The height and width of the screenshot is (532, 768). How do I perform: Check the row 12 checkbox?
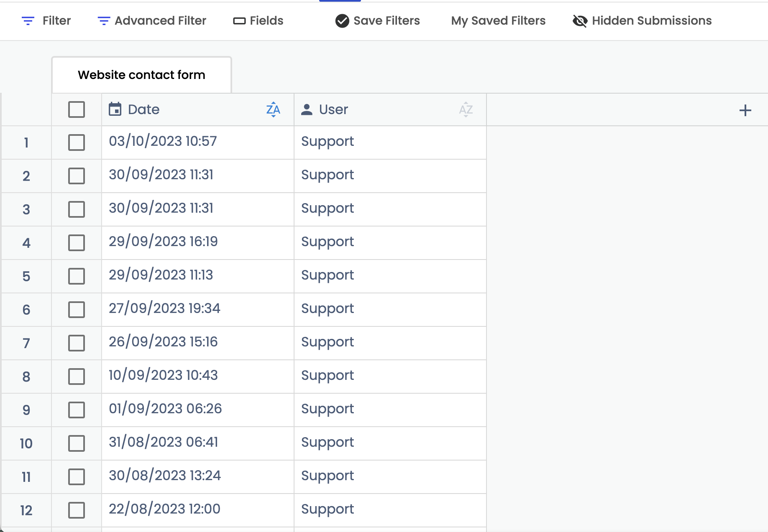tap(77, 510)
